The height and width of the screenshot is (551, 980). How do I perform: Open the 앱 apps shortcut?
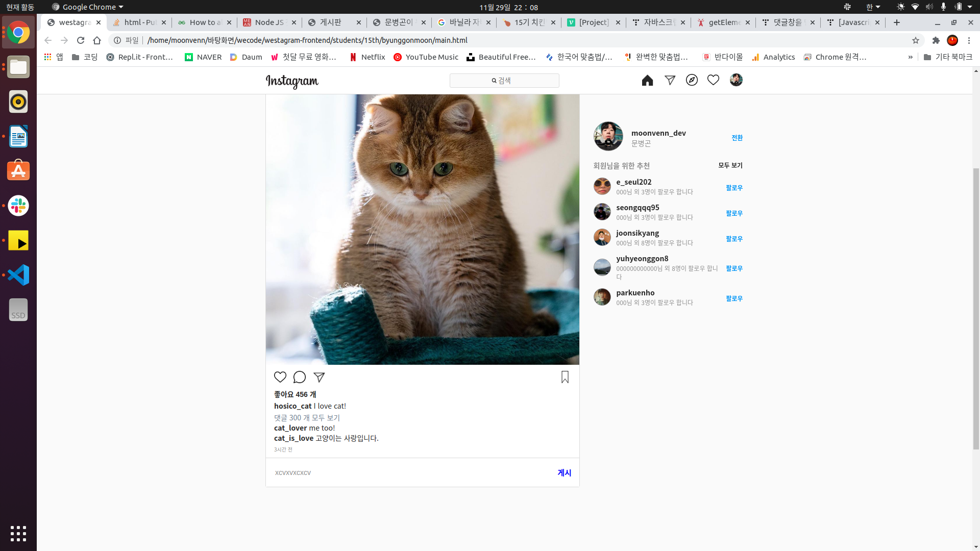coord(54,57)
